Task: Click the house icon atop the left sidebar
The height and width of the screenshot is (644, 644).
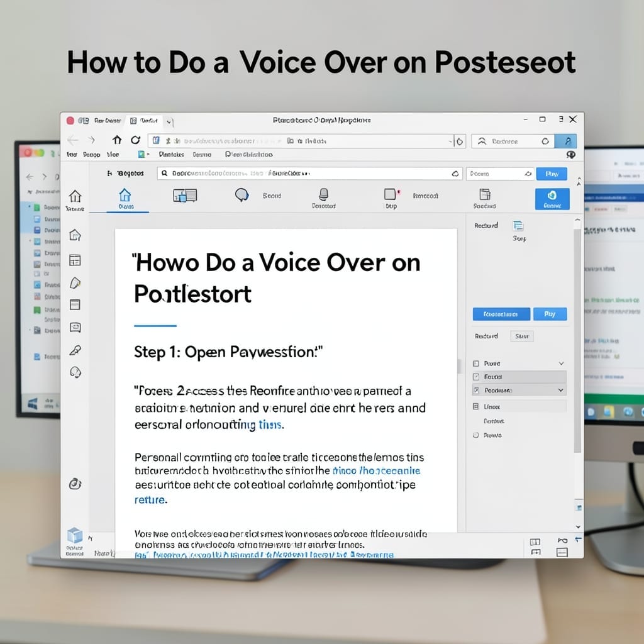Action: (75, 196)
